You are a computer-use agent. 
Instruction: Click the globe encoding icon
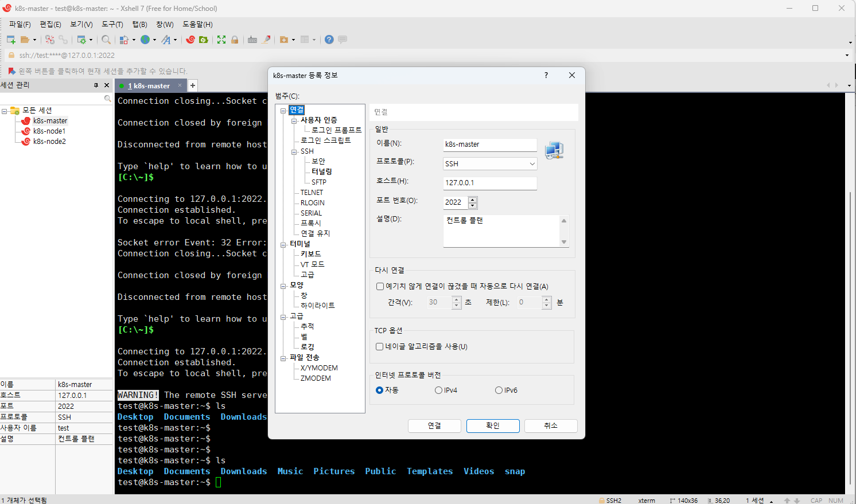click(x=145, y=40)
